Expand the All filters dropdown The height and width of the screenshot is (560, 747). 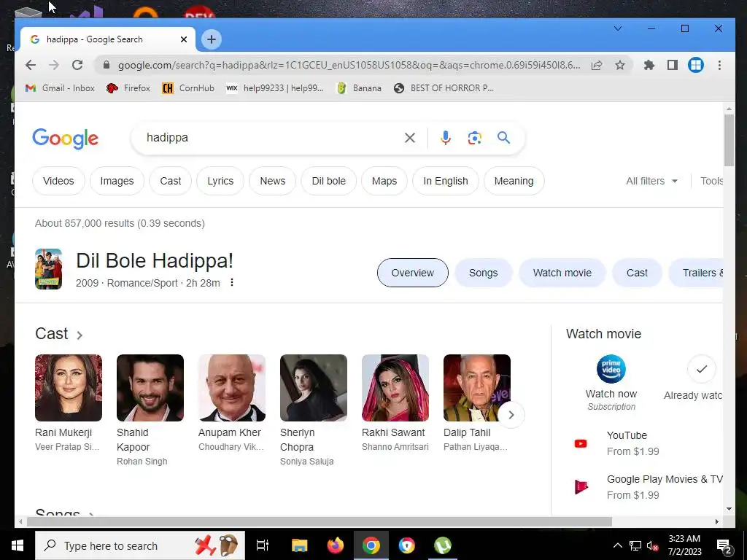(x=651, y=181)
